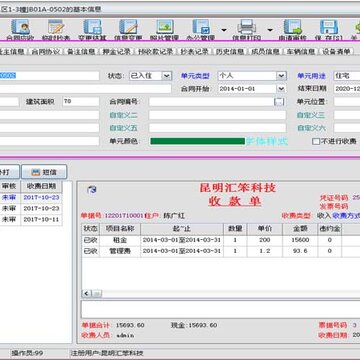Switch to the 设备清单 tab
Screen dimensions: 360x360
[x=336, y=52]
